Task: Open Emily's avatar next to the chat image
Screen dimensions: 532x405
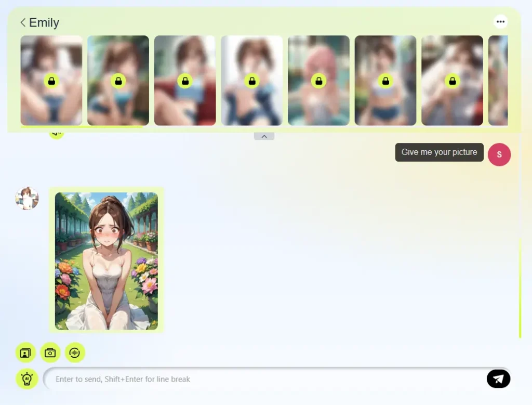Action: click(x=27, y=198)
